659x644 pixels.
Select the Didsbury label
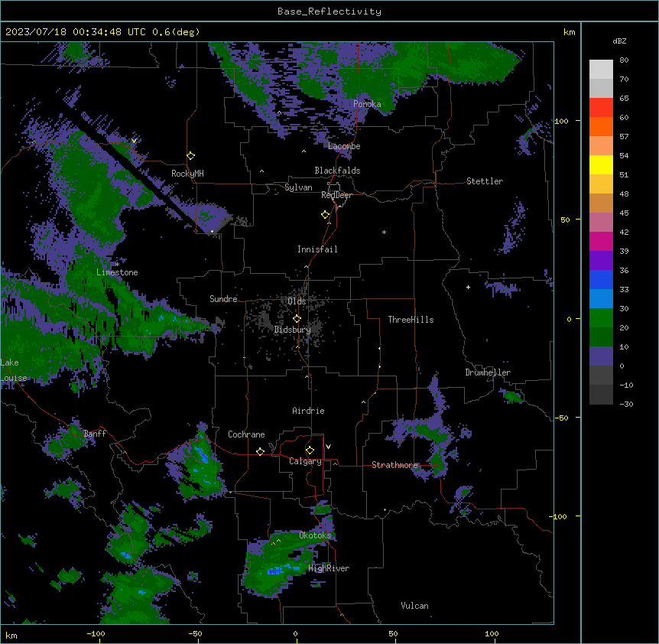coord(293,330)
